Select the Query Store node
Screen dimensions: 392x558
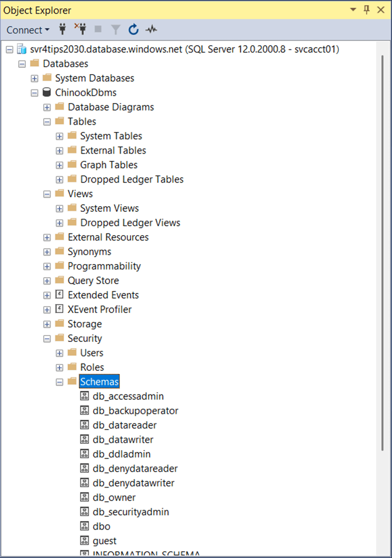pyautogui.click(x=93, y=280)
